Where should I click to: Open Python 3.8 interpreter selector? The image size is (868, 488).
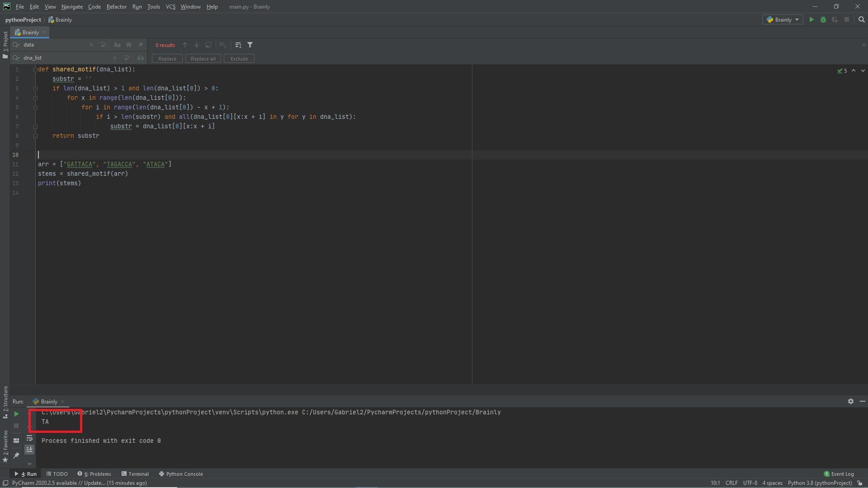click(819, 483)
